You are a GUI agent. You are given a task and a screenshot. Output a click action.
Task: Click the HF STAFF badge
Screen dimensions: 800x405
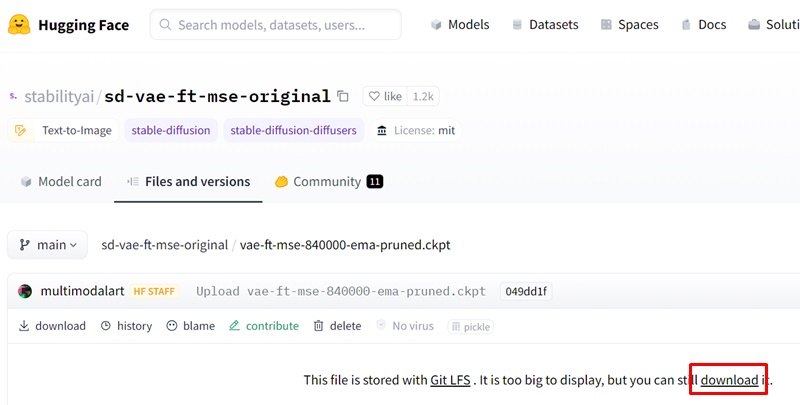pyautogui.click(x=154, y=291)
